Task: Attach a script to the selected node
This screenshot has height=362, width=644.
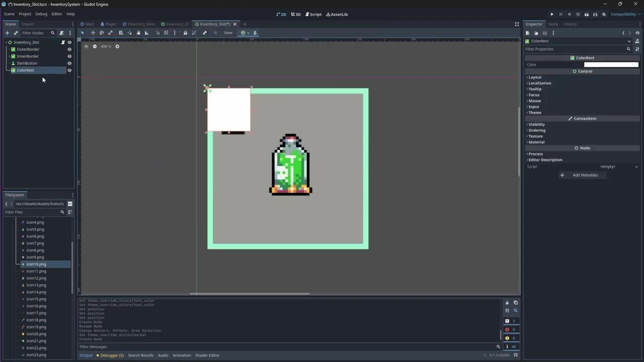Action: click(x=61, y=33)
